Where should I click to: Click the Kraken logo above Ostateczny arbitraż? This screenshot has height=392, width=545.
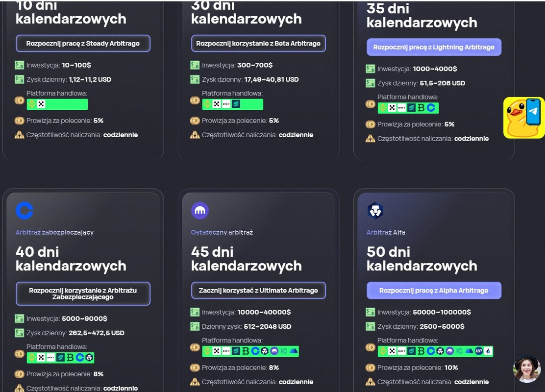tap(200, 211)
